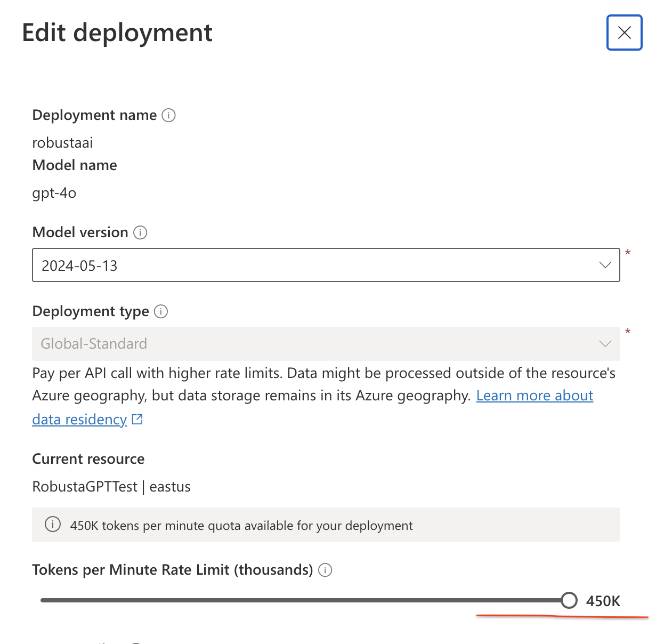Image resolution: width=664 pixels, height=644 pixels.
Task: Show the Model version info tooltip icon
Action: 140,232
